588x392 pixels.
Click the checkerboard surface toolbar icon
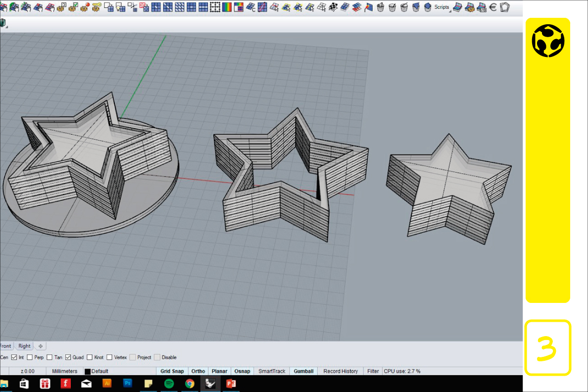tap(333, 7)
